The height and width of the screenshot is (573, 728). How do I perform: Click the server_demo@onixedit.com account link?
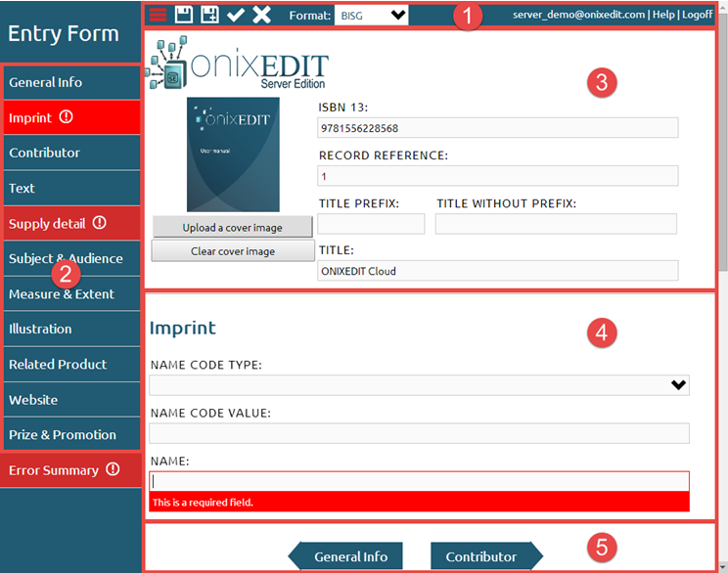coord(578,15)
